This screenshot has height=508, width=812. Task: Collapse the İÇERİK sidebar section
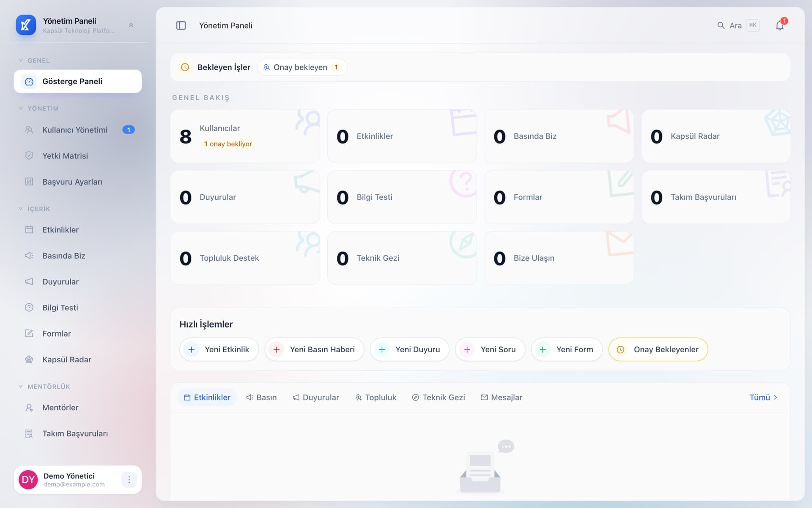tap(34, 209)
